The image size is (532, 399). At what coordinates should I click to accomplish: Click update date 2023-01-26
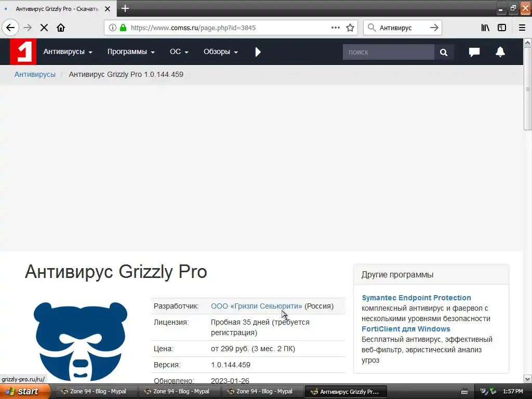(230, 381)
